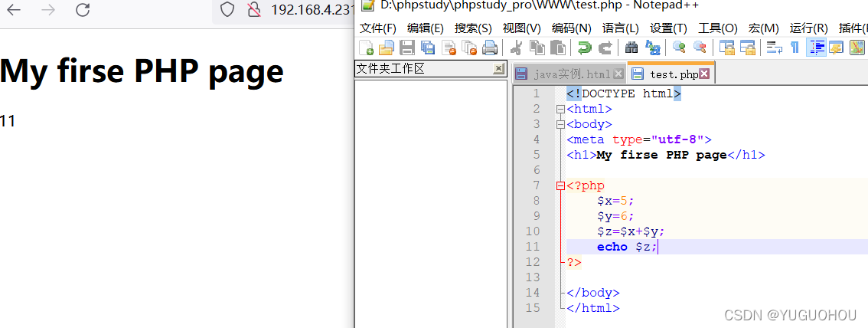Click the browser Forward arrow
Viewport: 868px width, 328px height.
click(x=48, y=9)
